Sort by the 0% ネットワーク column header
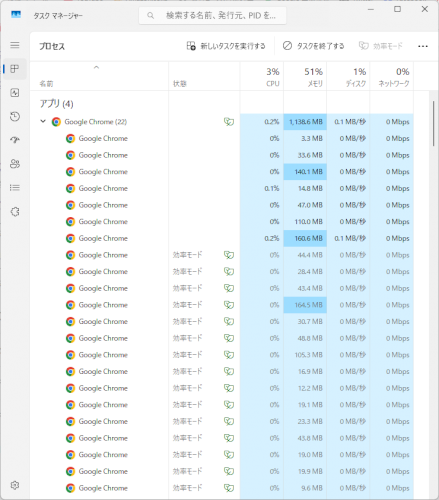The height and width of the screenshot is (500, 439). pos(392,76)
